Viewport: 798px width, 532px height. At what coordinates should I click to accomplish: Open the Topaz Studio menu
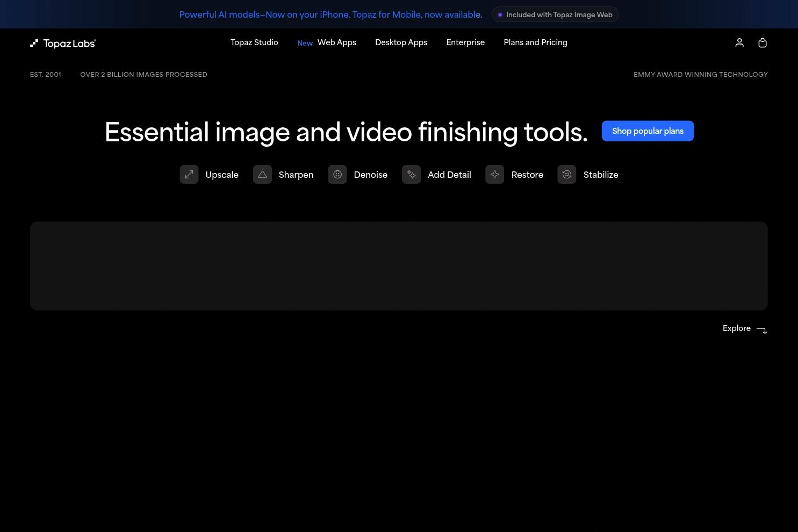click(254, 42)
